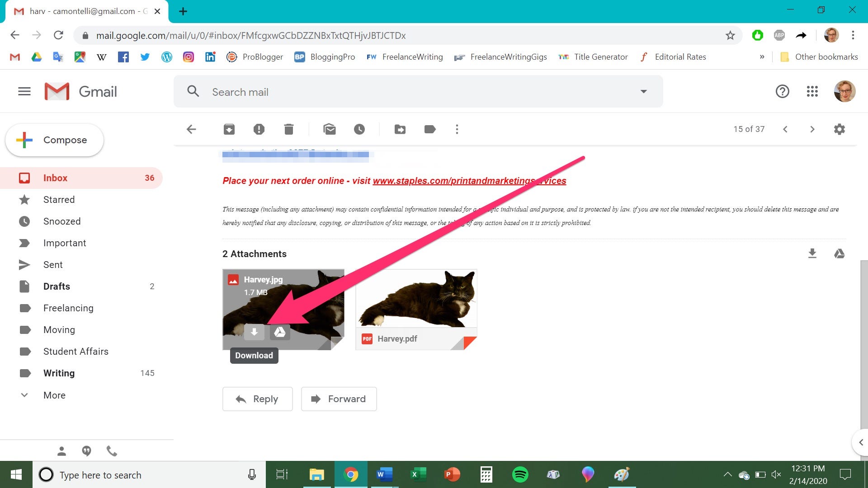Delete the current email
This screenshot has height=488, width=868.
[x=288, y=129]
